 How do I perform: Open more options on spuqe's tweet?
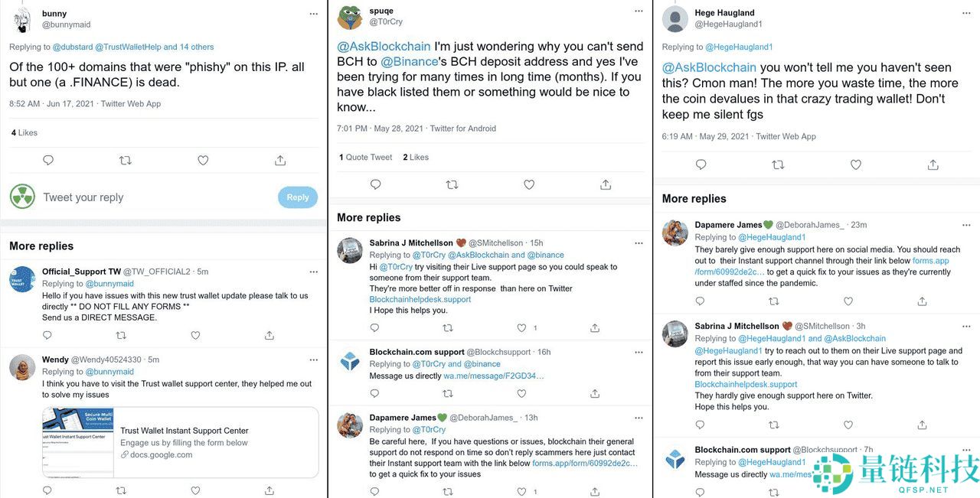(639, 12)
